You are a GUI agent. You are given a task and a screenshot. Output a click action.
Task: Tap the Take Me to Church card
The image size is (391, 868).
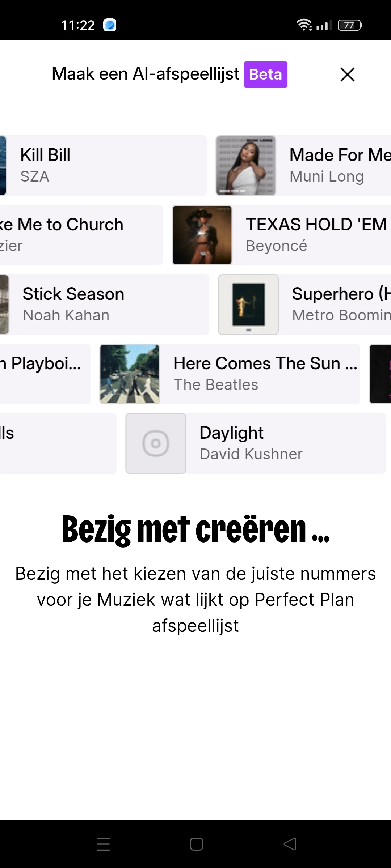(81, 235)
